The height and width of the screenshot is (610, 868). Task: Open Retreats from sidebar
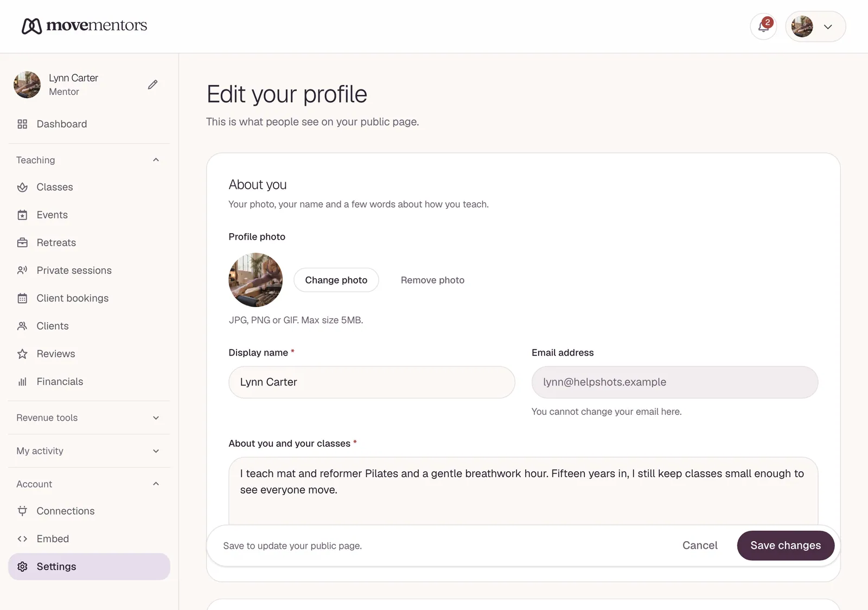[x=89, y=242]
